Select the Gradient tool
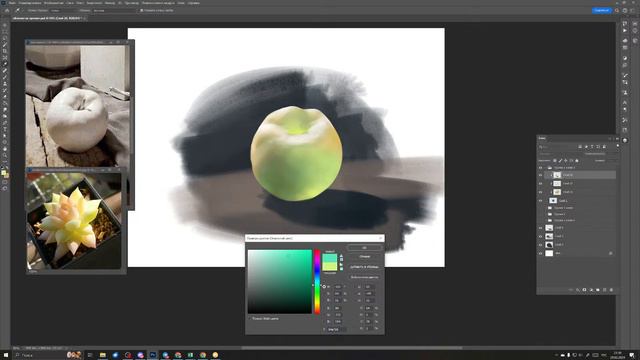Image resolution: width=640 pixels, height=360 pixels. click(5, 103)
